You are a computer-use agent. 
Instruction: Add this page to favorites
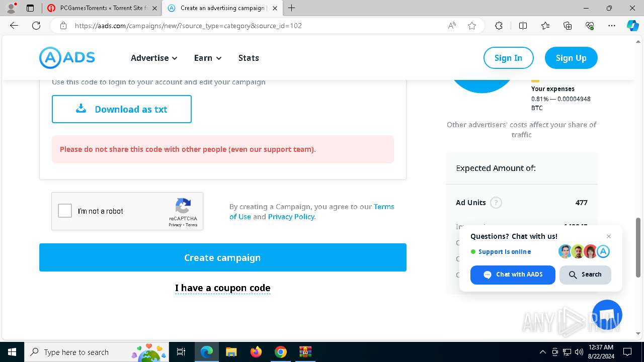pyautogui.click(x=472, y=26)
